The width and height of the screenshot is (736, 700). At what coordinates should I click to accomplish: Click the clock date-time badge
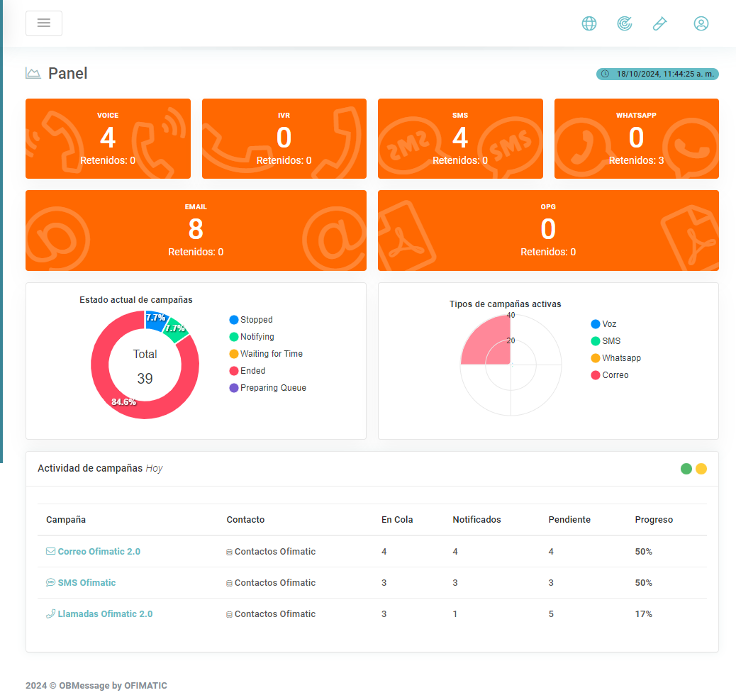coord(657,74)
